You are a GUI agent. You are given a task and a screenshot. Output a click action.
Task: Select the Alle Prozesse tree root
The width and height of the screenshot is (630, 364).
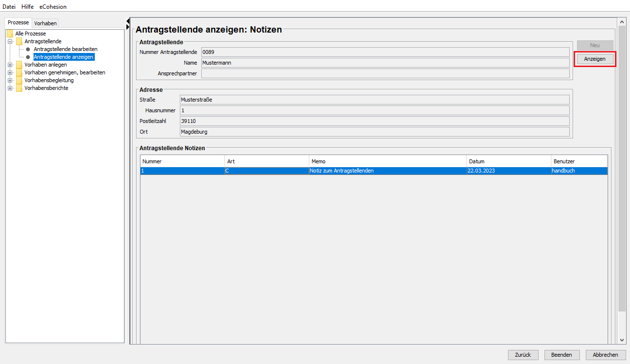(x=31, y=34)
